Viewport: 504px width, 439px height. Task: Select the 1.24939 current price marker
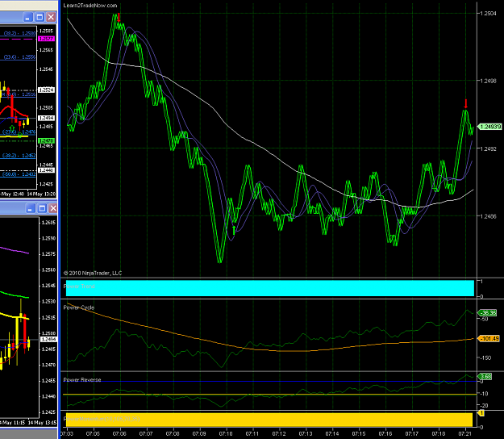tap(489, 127)
